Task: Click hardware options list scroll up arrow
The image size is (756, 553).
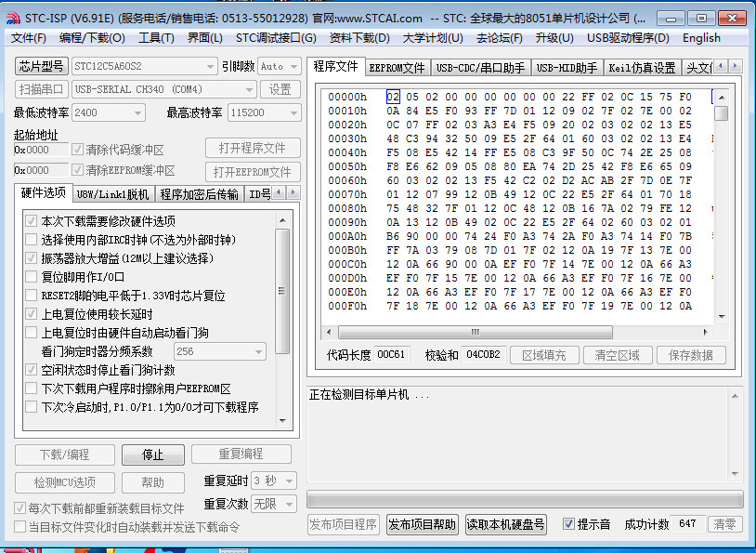Action: pyautogui.click(x=282, y=220)
